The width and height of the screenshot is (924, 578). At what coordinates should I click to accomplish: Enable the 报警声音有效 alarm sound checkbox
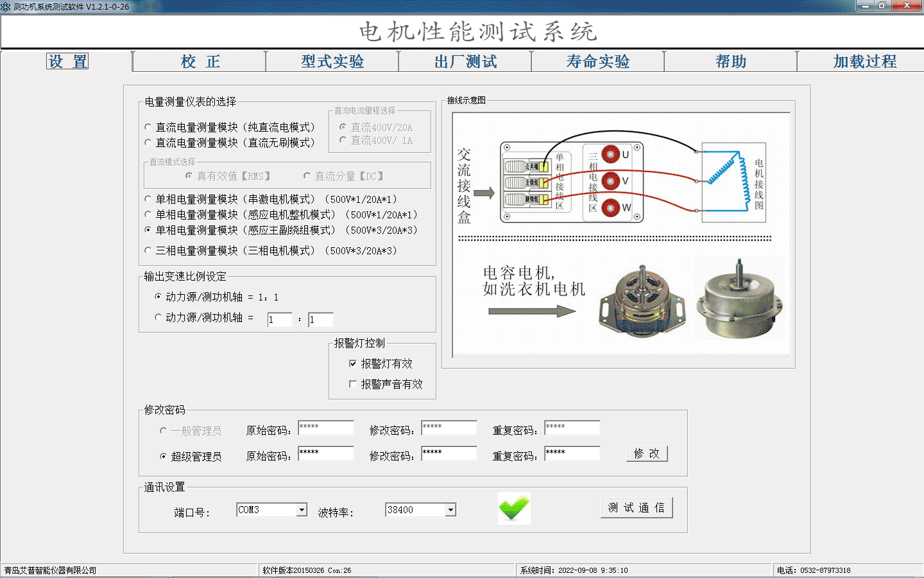pyautogui.click(x=353, y=384)
